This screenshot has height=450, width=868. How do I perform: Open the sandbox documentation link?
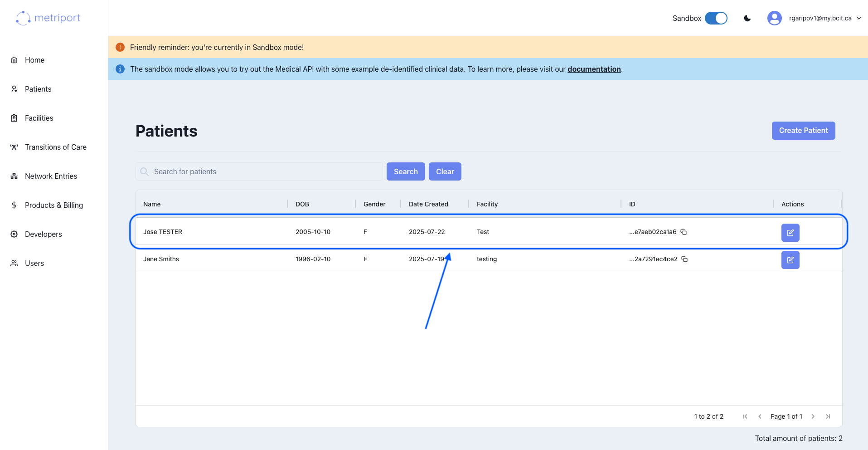pyautogui.click(x=594, y=69)
